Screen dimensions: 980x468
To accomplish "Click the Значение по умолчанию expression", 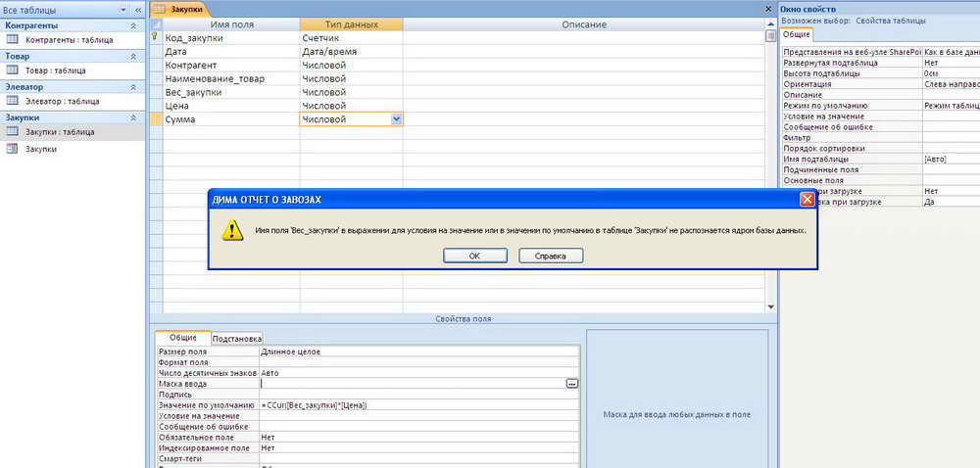I will pyautogui.click(x=418, y=405).
